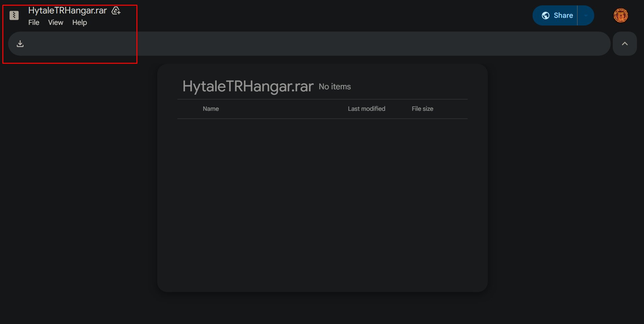Open the View menu

(55, 22)
